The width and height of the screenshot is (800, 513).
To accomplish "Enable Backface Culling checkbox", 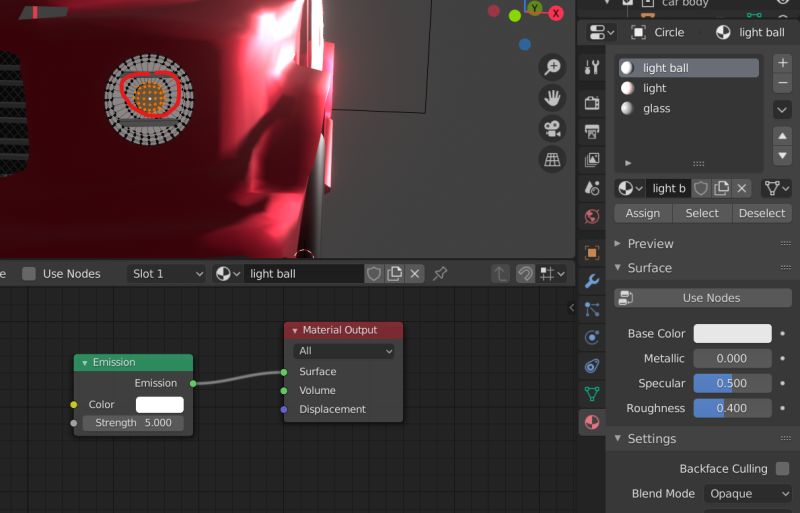I will click(782, 469).
